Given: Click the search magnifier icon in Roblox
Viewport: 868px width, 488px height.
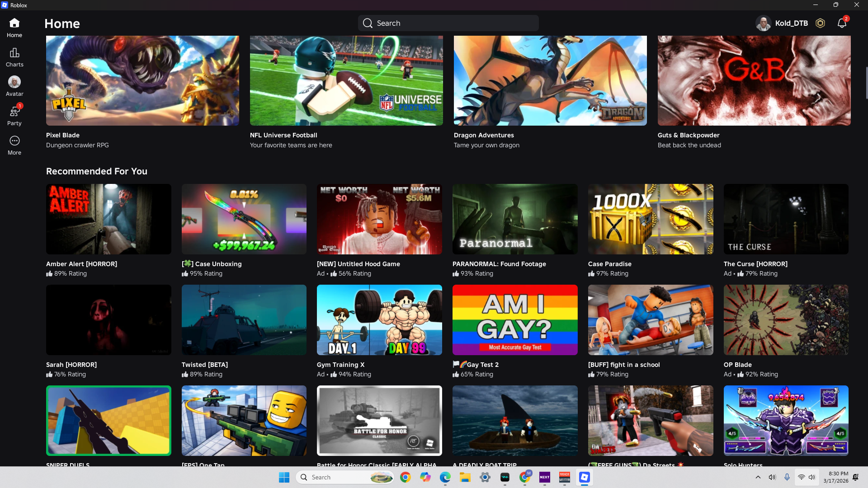Looking at the screenshot, I should [x=368, y=23].
